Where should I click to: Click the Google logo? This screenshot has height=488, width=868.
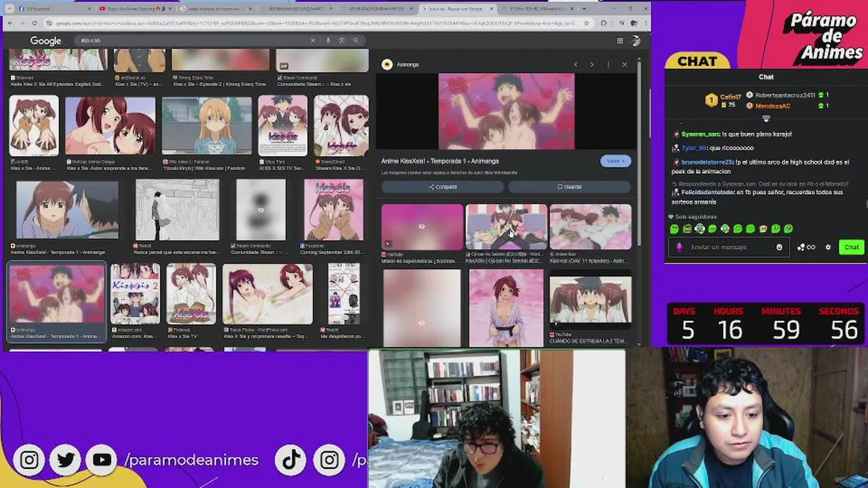pos(45,41)
